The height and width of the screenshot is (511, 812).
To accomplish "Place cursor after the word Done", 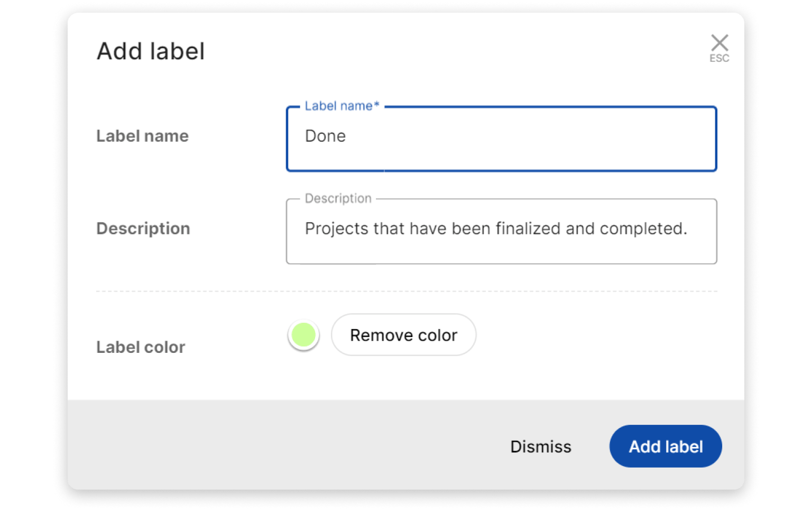I will pos(347,136).
